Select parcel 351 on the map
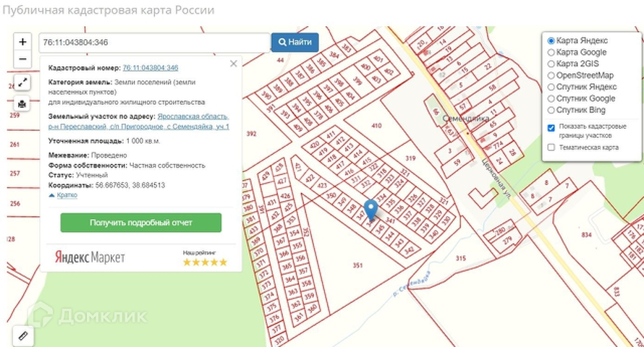Image resolution: width=644 pixels, height=347 pixels. point(357,265)
